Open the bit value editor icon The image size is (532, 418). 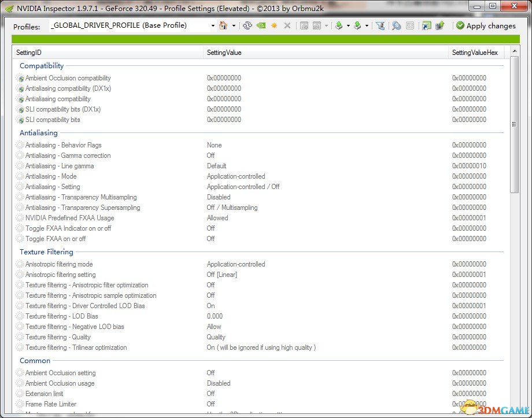[410, 25]
